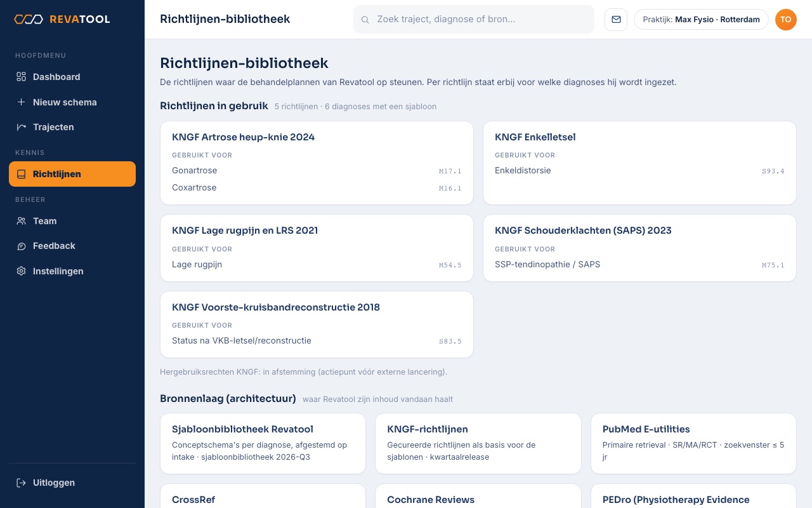Image resolution: width=812 pixels, height=508 pixels.
Task: Select the Enkeldistorsie diagnosis row
Action: (x=639, y=171)
